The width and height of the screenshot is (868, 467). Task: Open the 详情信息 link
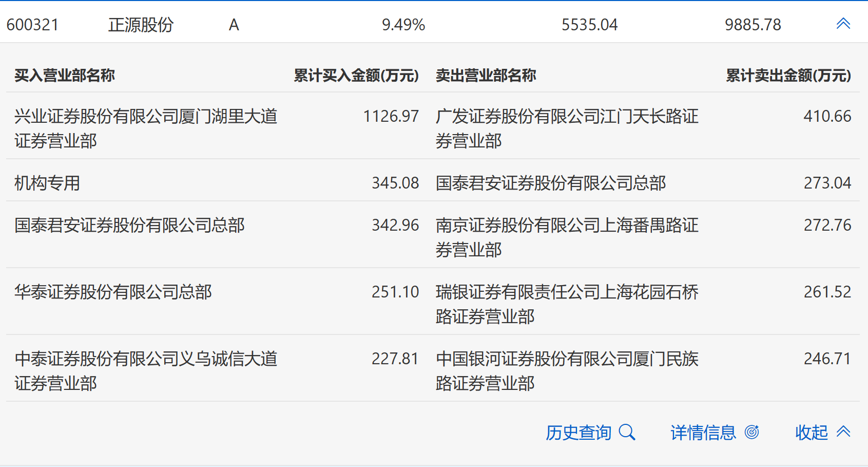pyautogui.click(x=703, y=433)
